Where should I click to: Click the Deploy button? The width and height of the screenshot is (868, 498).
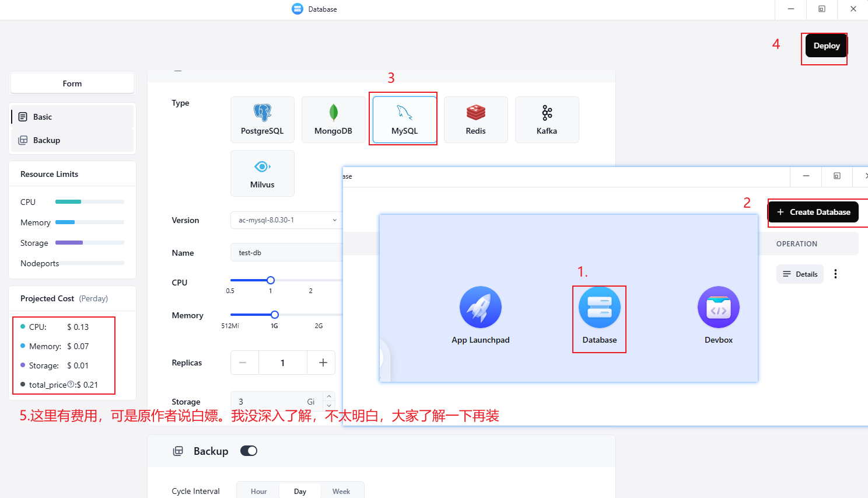click(x=826, y=46)
